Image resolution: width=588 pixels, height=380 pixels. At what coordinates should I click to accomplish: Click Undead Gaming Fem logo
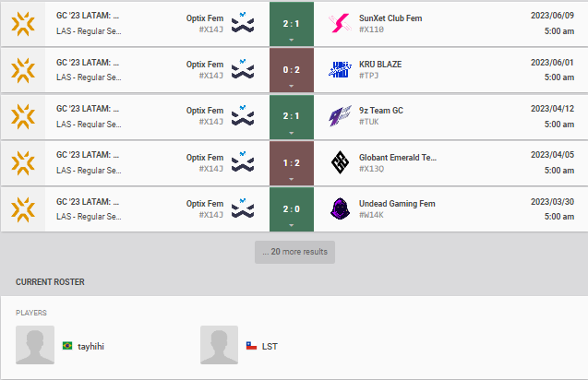pyautogui.click(x=341, y=208)
